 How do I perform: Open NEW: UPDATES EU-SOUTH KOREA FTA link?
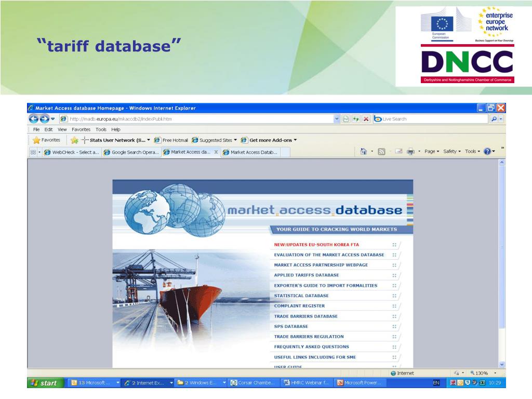[x=316, y=245]
